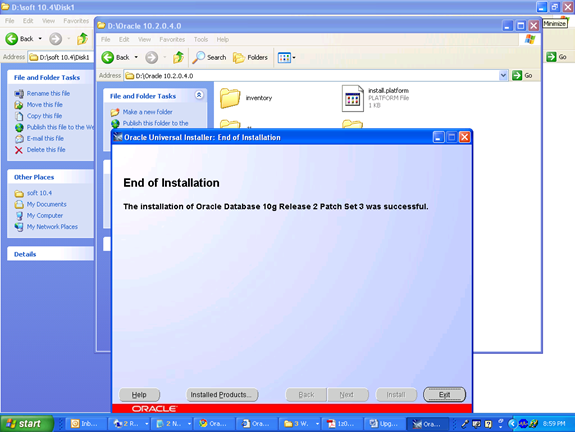Open My Documents under Other Places

point(46,204)
